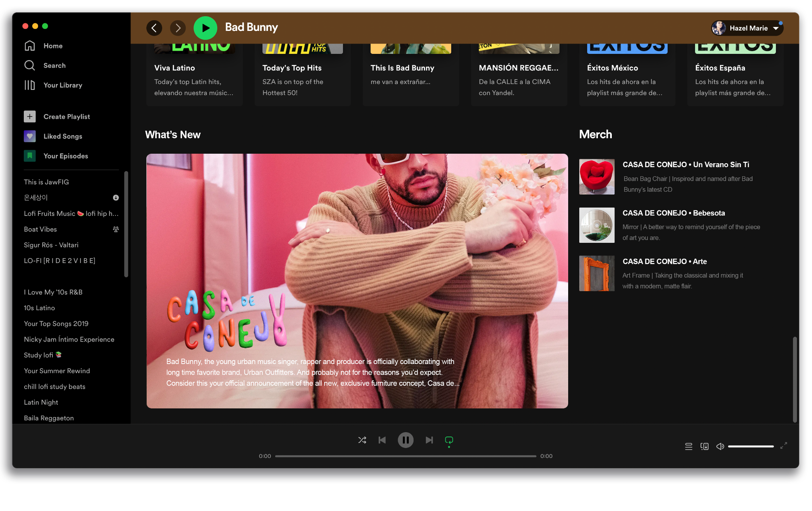Pause the current track
The width and height of the screenshot is (812, 511).
[406, 440]
